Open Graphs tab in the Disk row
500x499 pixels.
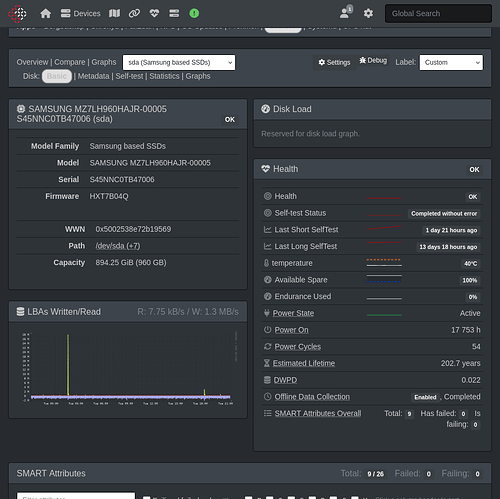click(198, 76)
